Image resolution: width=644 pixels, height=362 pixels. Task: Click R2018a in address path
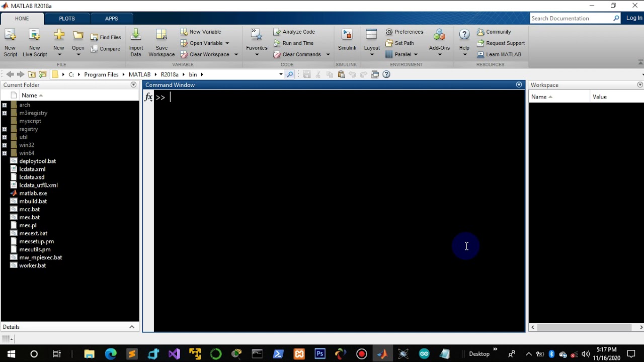click(x=170, y=74)
